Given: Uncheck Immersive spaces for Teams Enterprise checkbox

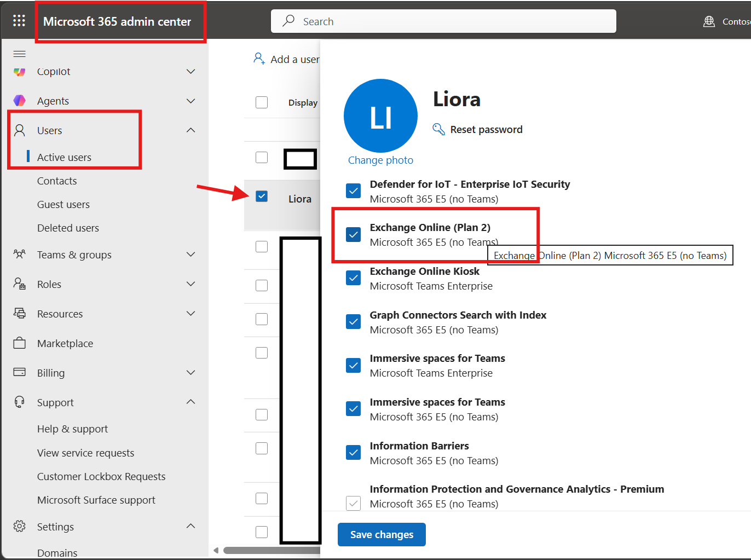Looking at the screenshot, I should click(354, 366).
